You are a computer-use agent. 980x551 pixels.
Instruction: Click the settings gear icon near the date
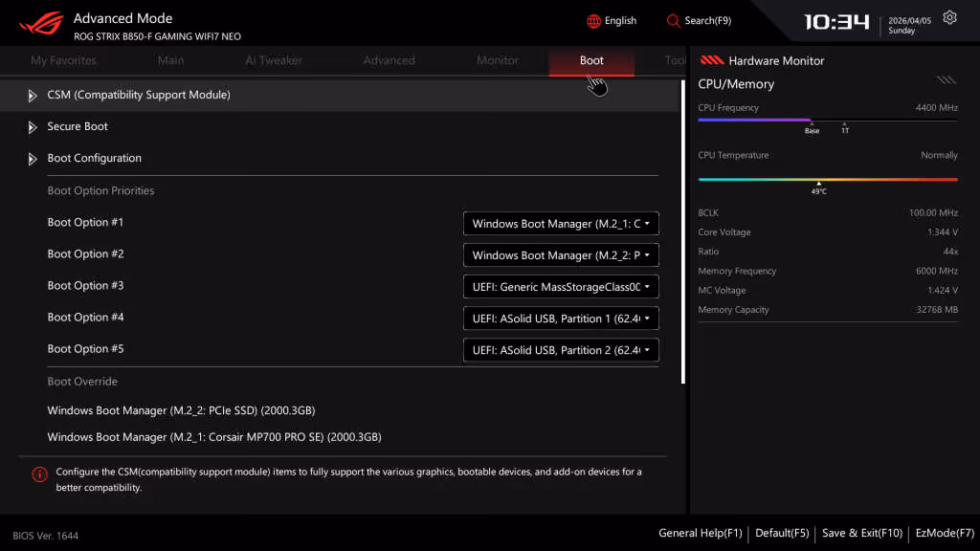point(949,17)
